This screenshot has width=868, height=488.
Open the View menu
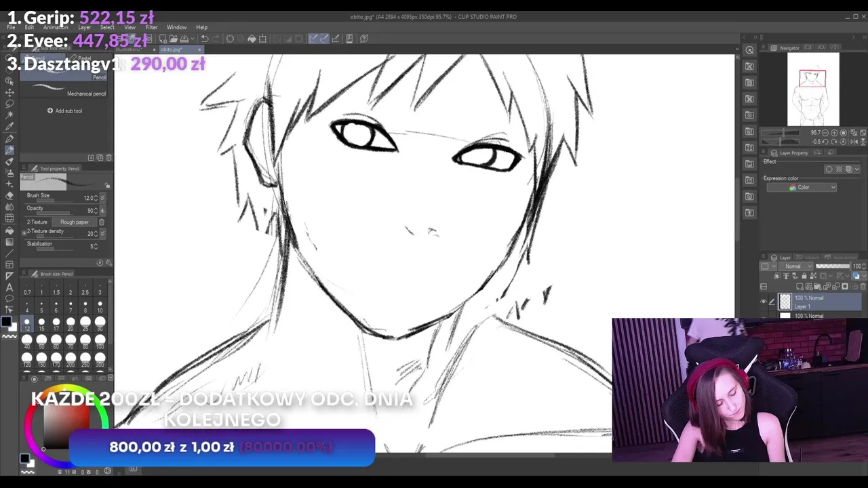click(130, 27)
